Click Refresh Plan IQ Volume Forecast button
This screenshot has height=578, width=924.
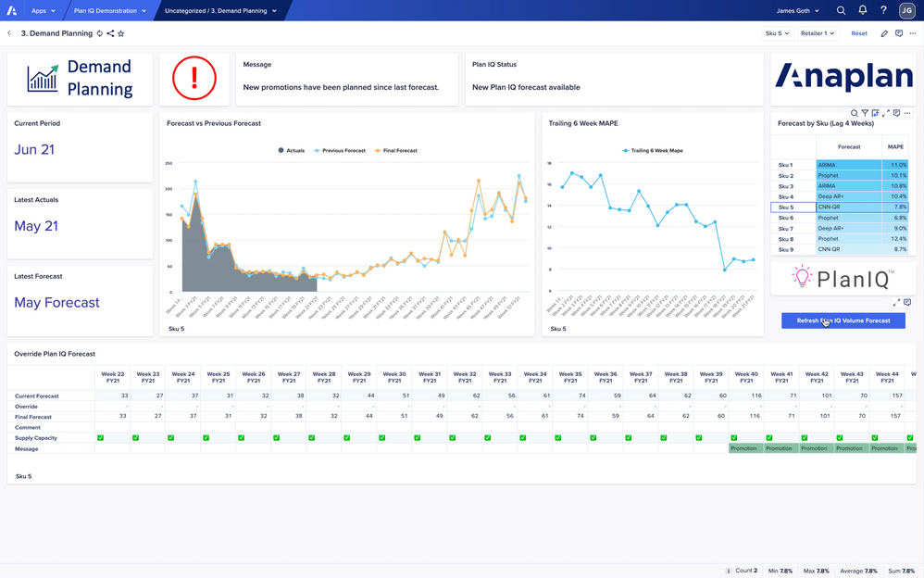[843, 320]
